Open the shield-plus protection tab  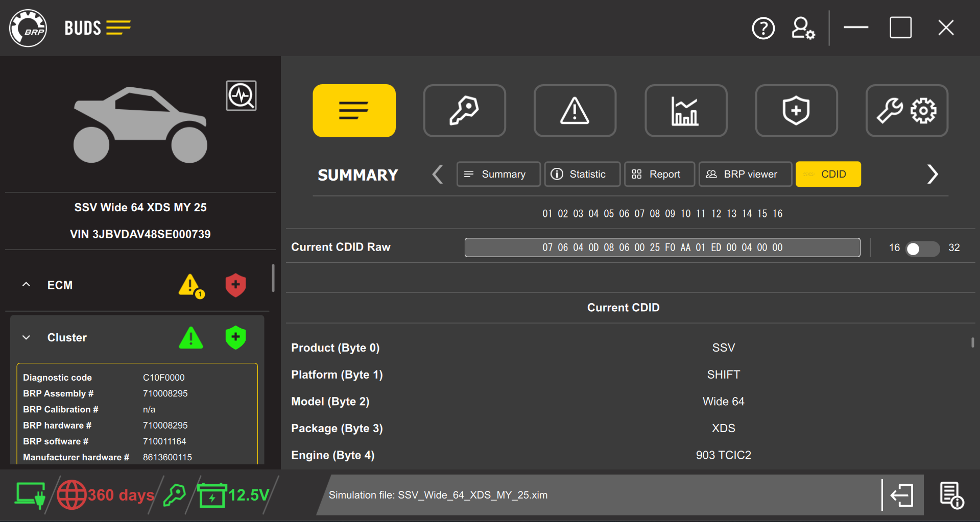click(796, 110)
